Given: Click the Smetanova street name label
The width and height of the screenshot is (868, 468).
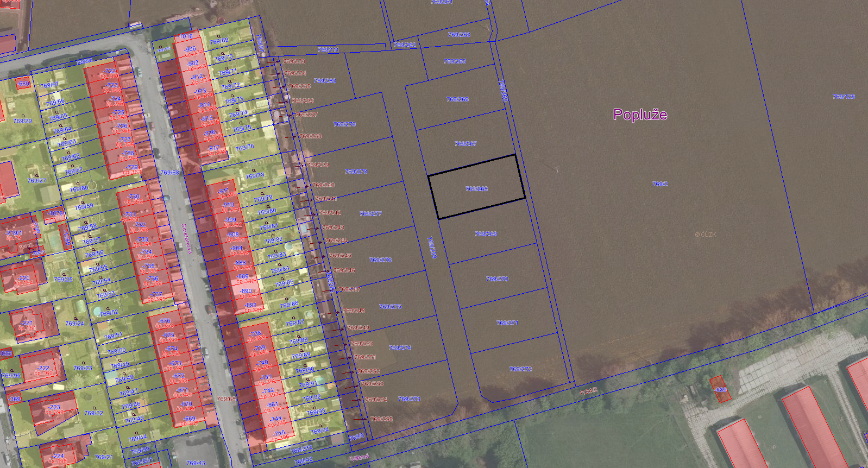Looking at the screenshot, I should [x=186, y=238].
